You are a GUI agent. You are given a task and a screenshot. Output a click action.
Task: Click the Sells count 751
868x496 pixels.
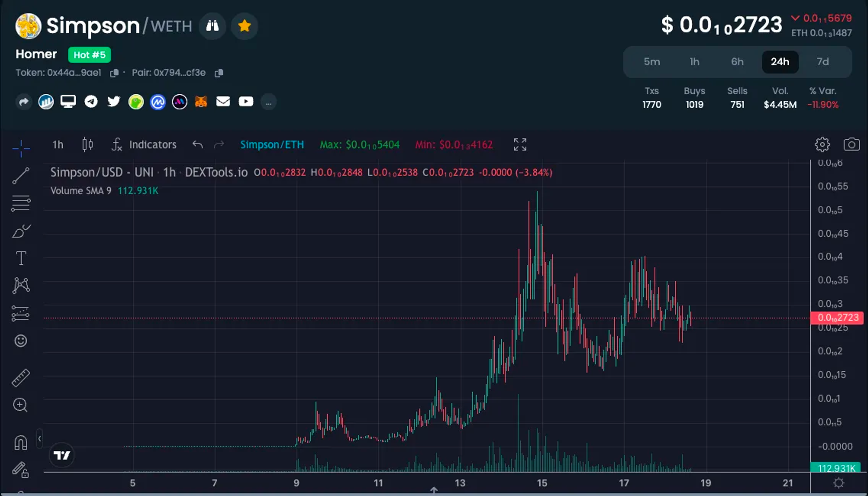pyautogui.click(x=737, y=105)
